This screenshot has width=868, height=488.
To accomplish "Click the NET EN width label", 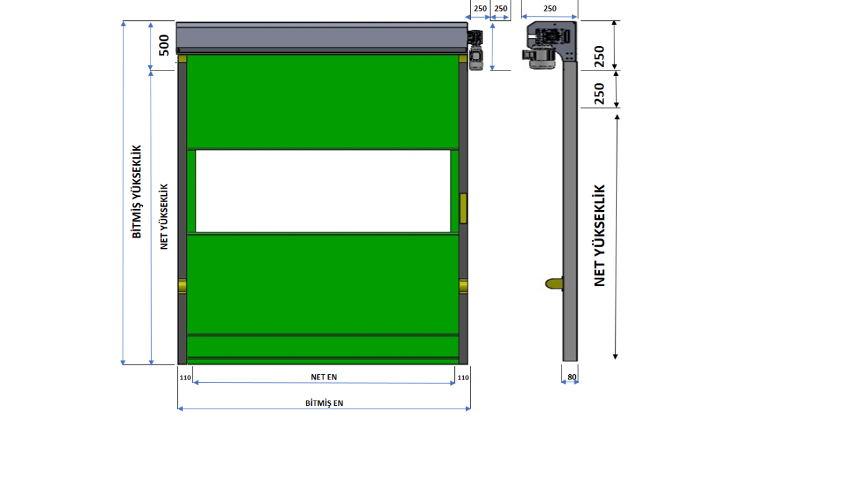I will tap(323, 377).
